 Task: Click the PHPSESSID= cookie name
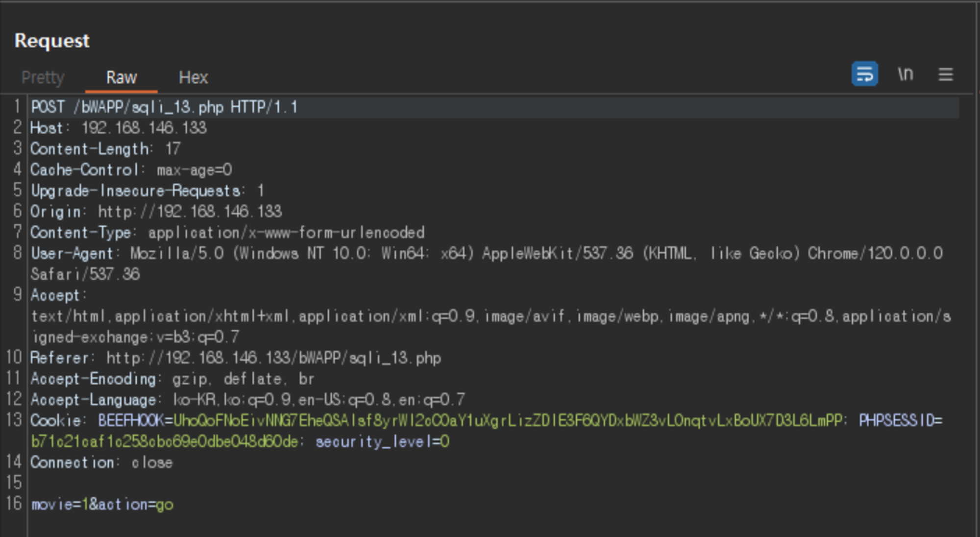(901, 420)
